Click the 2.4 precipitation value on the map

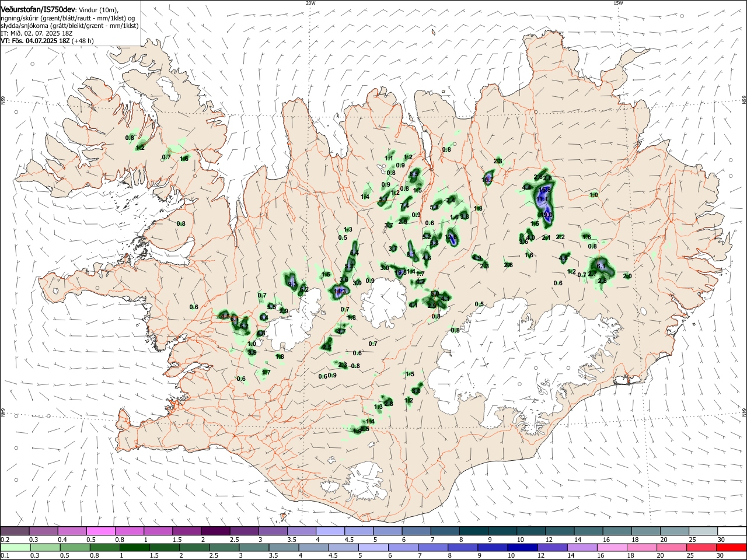[x=450, y=200]
